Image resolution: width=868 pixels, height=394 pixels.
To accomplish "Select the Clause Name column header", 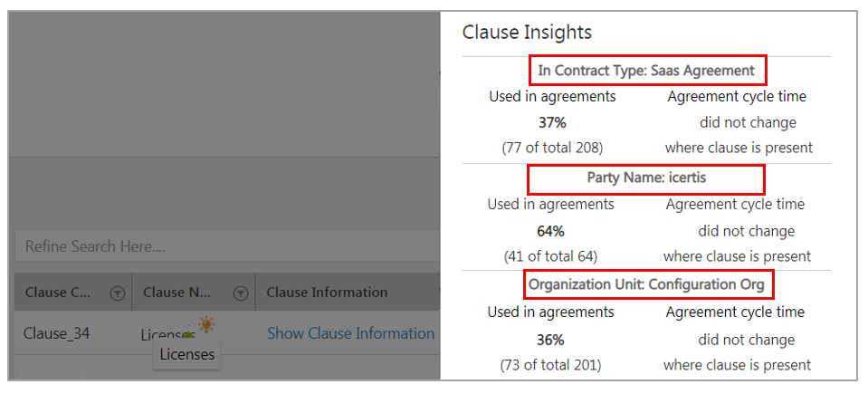I will point(176,293).
